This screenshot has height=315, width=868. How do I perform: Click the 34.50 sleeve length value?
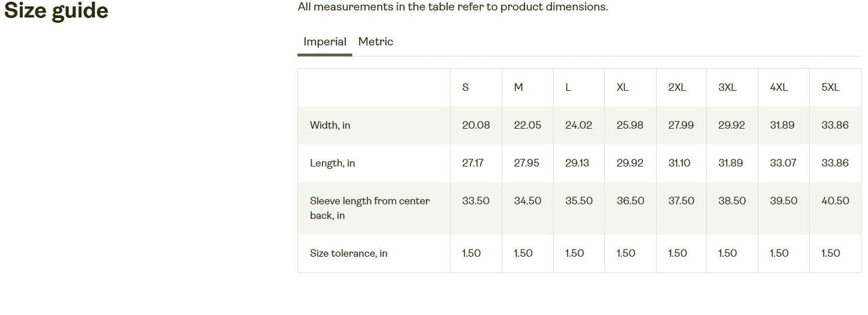tap(527, 201)
